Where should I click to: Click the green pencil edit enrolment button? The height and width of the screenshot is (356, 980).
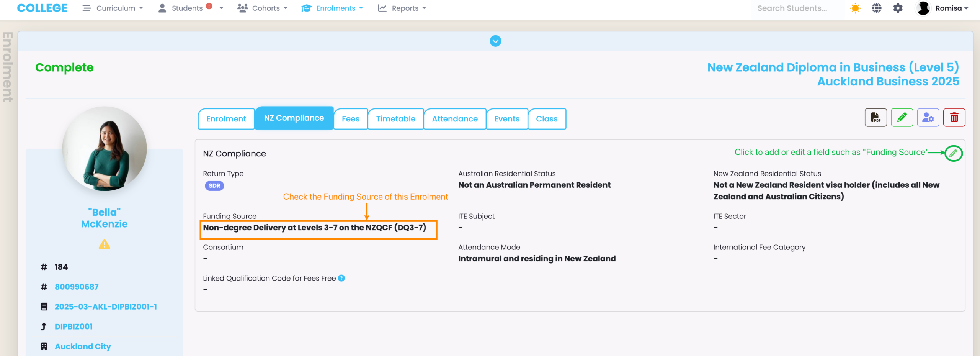coord(902,118)
